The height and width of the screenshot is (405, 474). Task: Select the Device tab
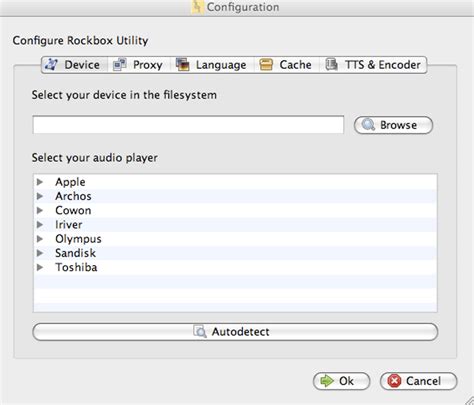75,65
